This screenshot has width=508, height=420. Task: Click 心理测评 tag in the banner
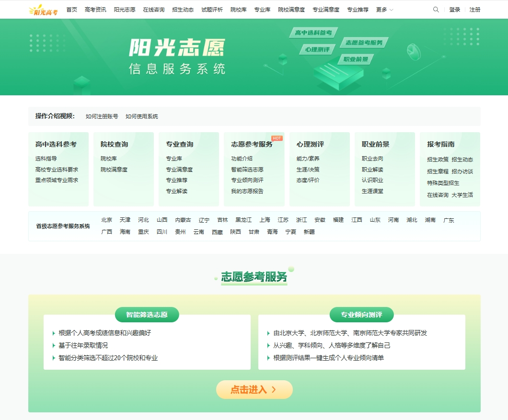tap(317, 49)
